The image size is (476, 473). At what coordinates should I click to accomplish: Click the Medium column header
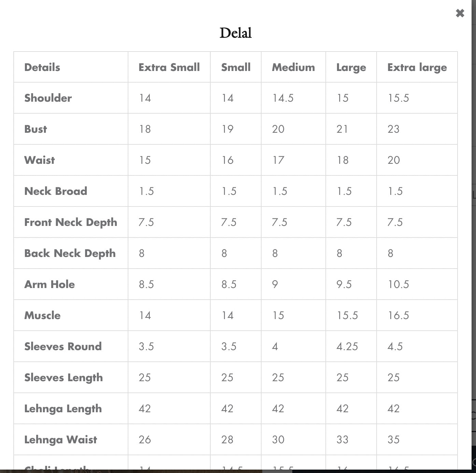pos(293,67)
